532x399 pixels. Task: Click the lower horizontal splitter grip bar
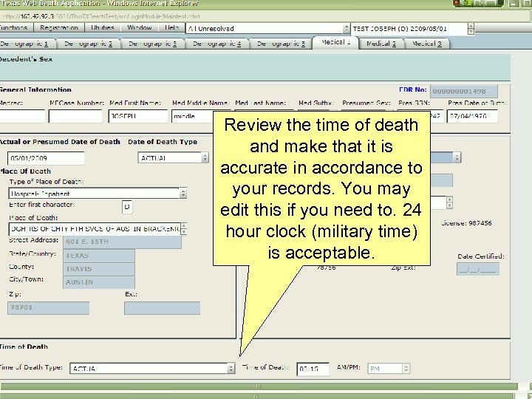coord(259,396)
